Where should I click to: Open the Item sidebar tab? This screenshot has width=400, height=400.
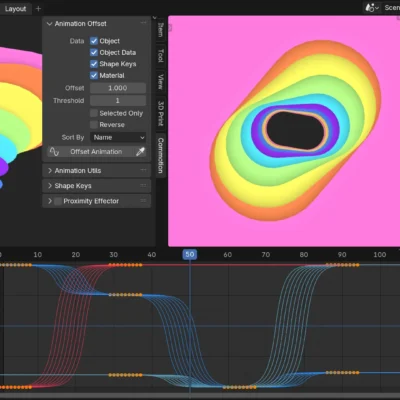[x=160, y=30]
